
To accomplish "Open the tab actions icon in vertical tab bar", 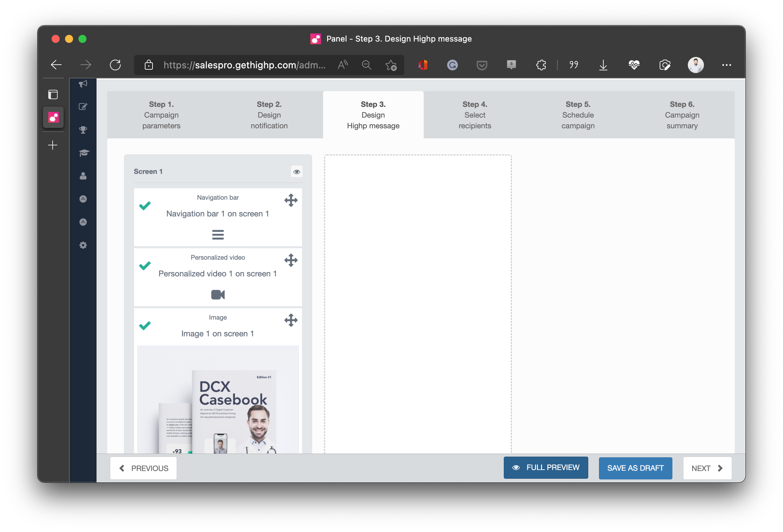I will click(x=53, y=94).
